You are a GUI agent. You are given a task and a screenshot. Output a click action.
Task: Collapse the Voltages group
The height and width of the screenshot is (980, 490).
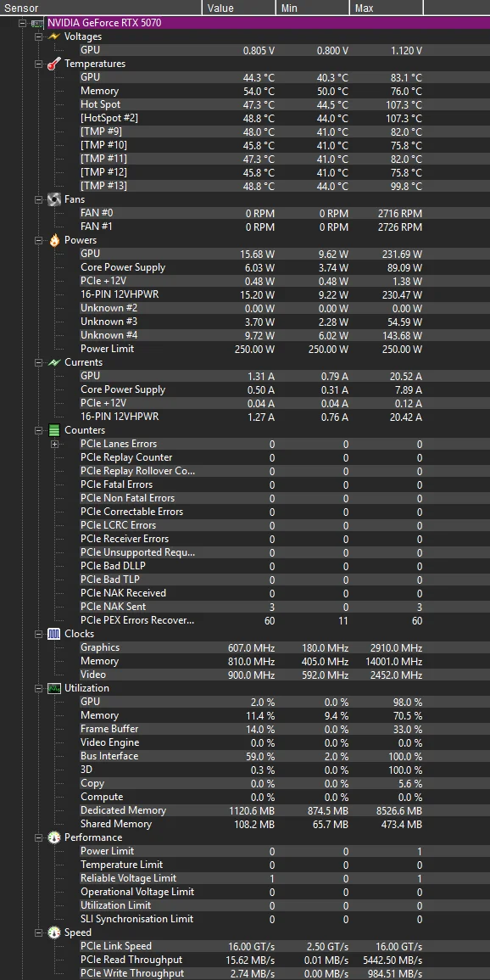click(39, 36)
